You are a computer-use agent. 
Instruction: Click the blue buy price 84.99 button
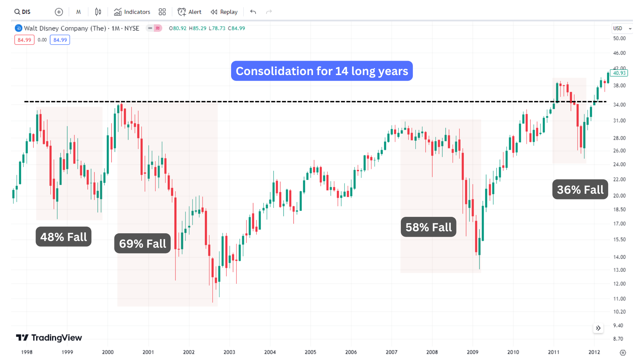click(x=60, y=40)
